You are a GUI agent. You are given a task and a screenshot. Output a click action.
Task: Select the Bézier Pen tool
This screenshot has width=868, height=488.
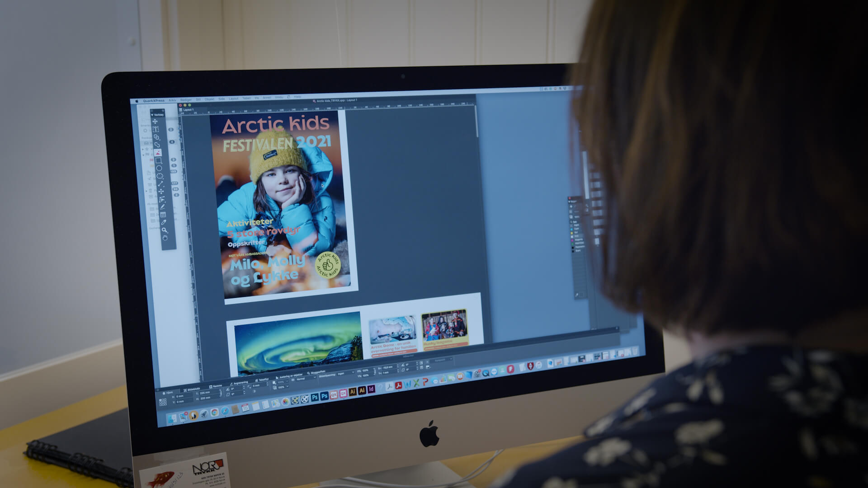(x=162, y=199)
